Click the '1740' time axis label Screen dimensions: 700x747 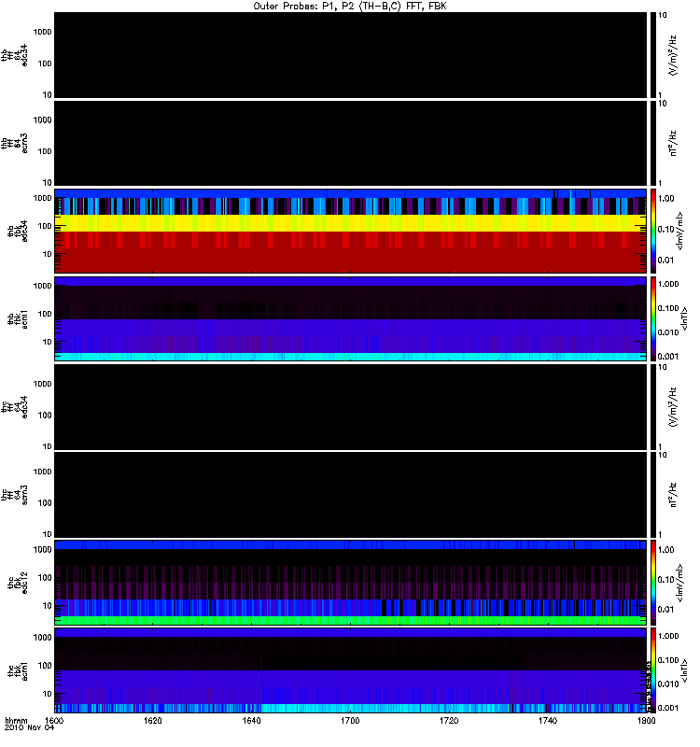[548, 720]
